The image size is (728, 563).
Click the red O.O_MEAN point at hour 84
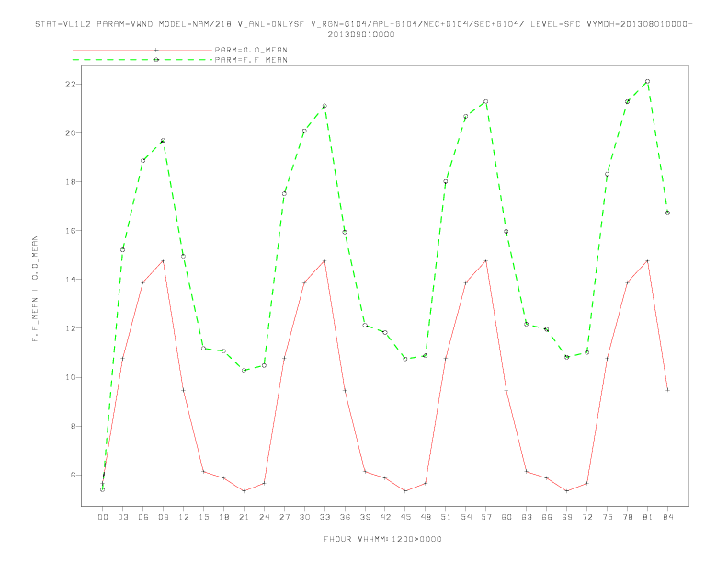tap(667, 390)
